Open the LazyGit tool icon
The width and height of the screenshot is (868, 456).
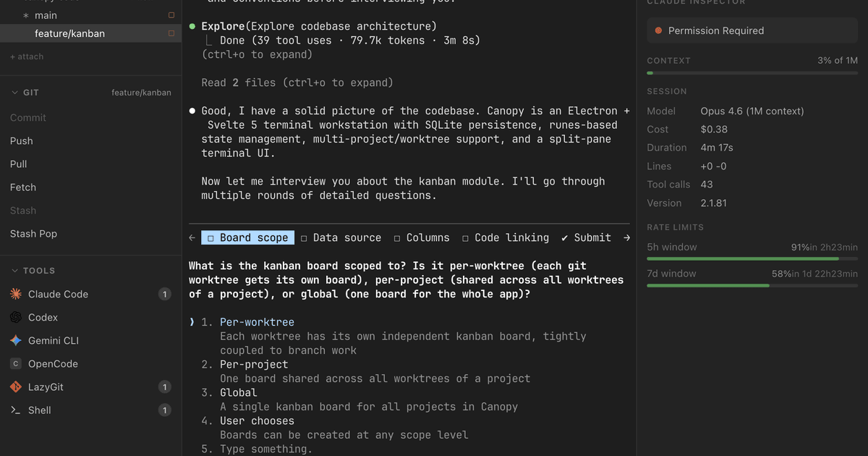16,387
